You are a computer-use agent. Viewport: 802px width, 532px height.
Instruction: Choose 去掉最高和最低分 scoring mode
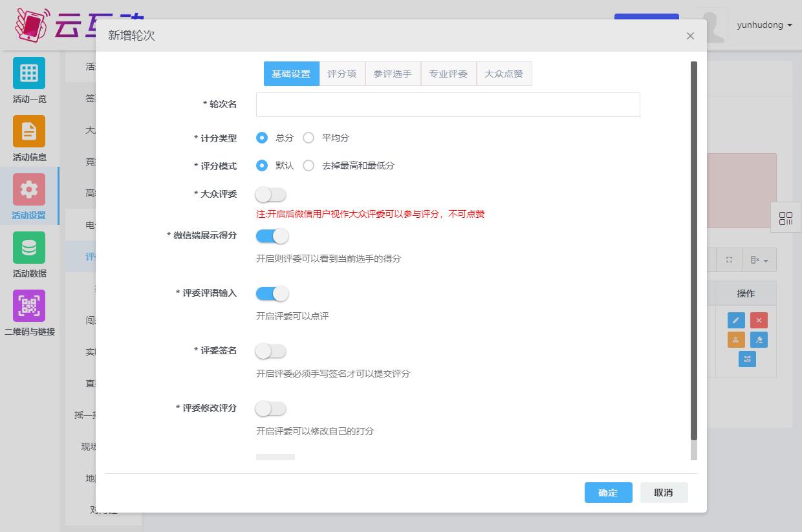[309, 165]
